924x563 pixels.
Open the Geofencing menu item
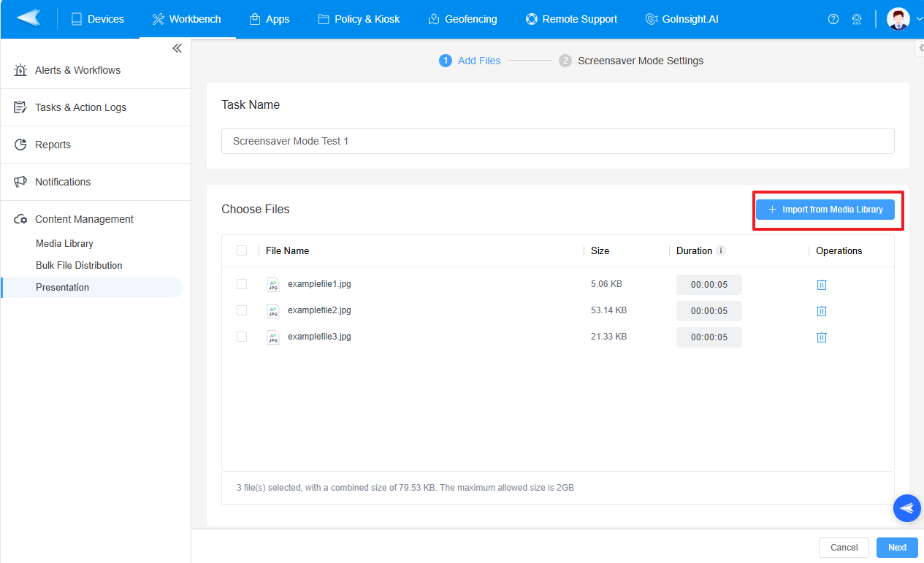tap(462, 19)
